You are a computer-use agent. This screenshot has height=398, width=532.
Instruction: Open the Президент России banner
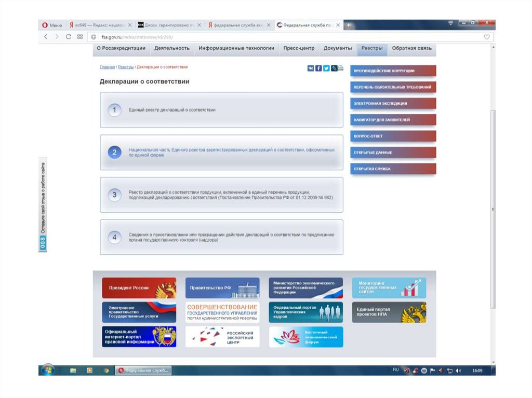(139, 287)
